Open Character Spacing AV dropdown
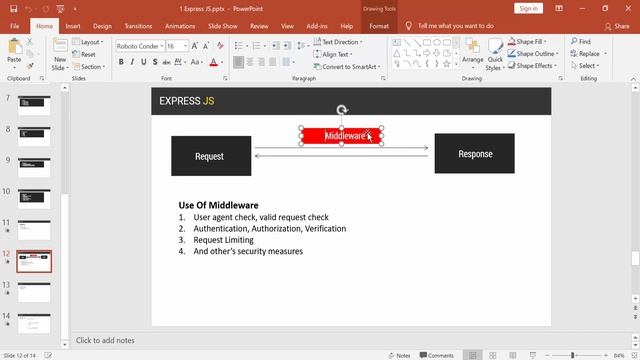Viewport: 640px width, 360px height. (x=180, y=62)
